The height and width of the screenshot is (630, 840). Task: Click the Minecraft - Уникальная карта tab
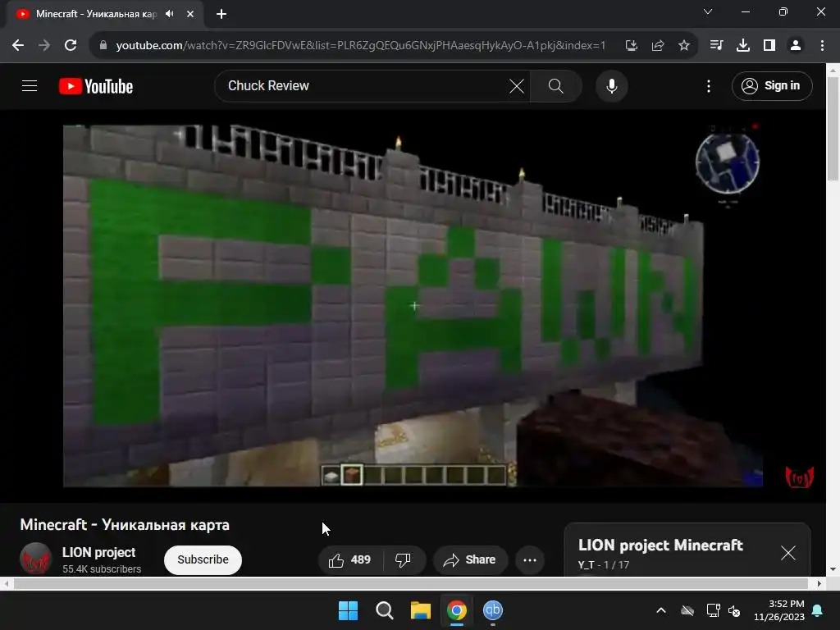[x=105, y=14]
